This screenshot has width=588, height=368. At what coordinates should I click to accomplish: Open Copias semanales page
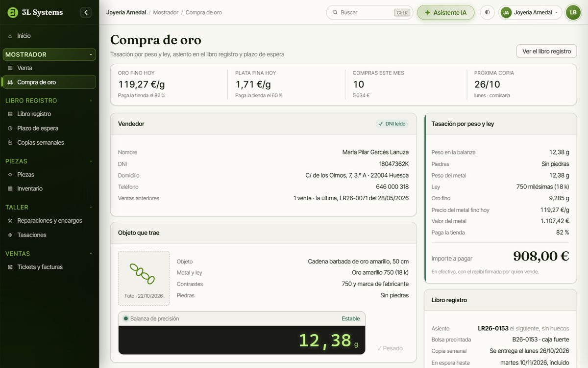coord(49,142)
